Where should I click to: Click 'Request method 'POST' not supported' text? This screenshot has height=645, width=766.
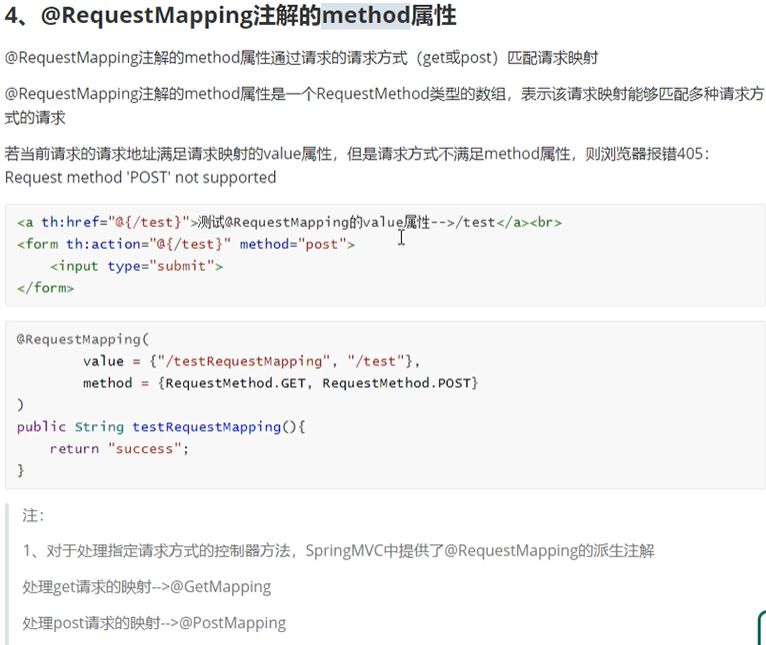pyautogui.click(x=141, y=177)
